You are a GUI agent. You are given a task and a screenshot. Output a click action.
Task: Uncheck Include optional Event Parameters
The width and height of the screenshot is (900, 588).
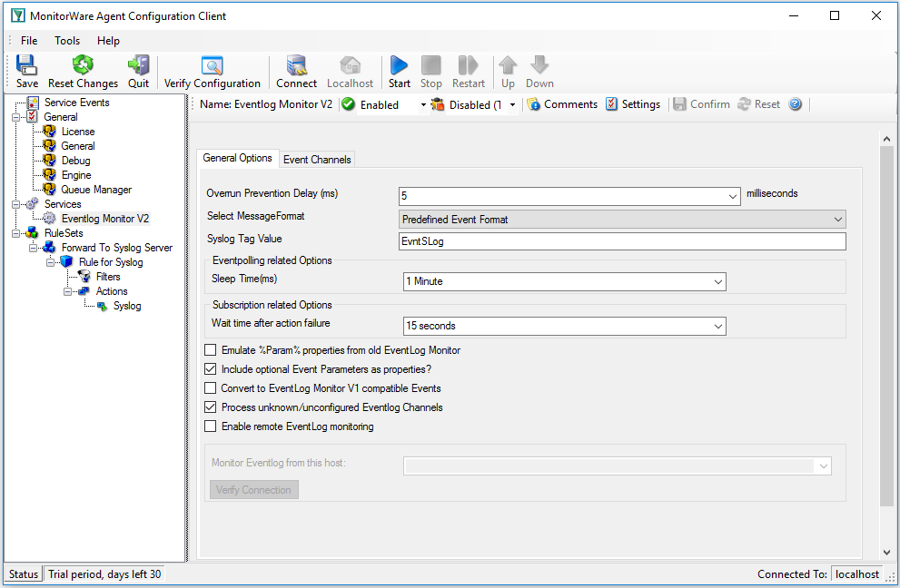211,369
